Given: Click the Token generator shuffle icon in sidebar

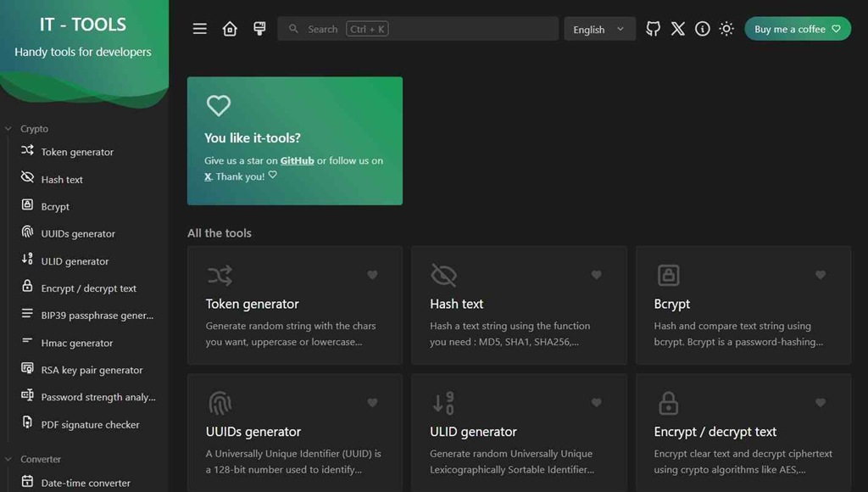Looking at the screenshot, I should 27,150.
